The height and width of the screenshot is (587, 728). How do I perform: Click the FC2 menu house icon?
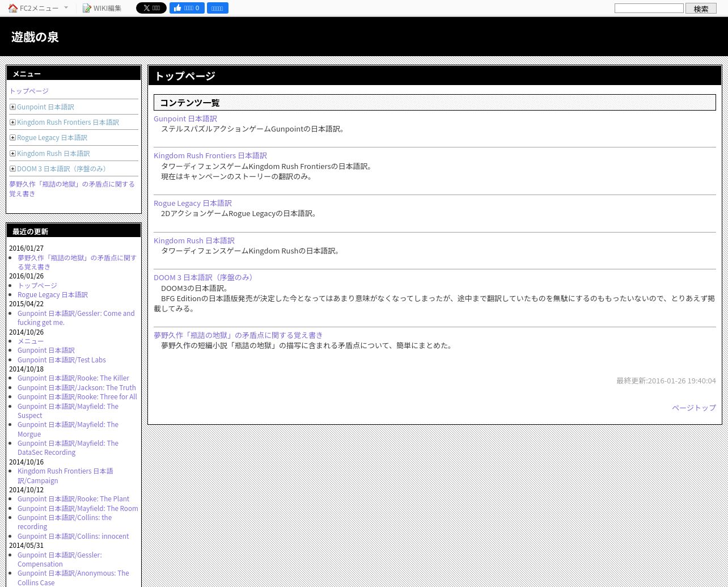(x=13, y=8)
